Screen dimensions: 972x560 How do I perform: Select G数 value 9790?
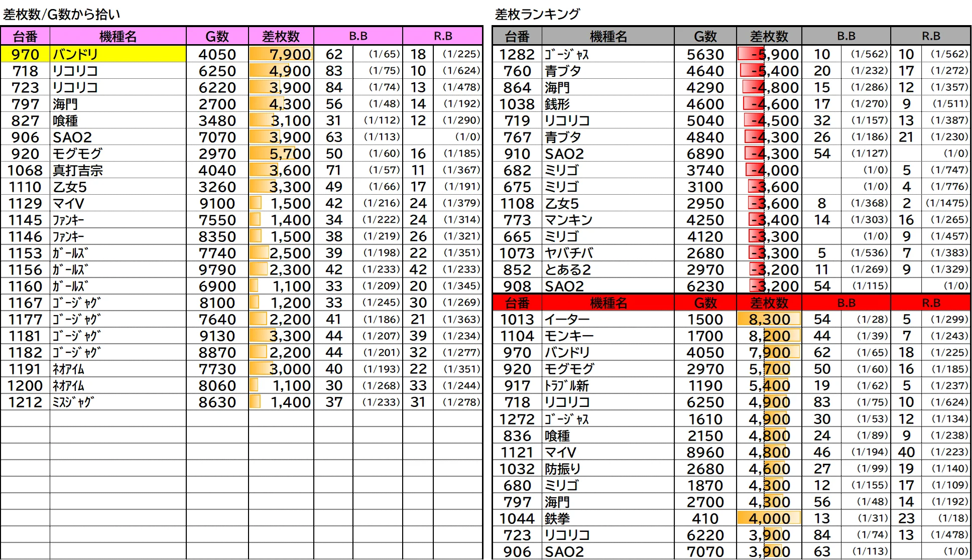coord(217,269)
